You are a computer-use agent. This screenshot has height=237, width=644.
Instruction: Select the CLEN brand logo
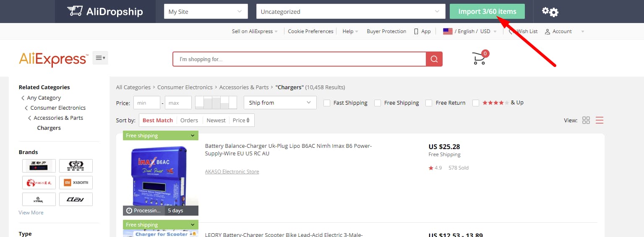76,199
